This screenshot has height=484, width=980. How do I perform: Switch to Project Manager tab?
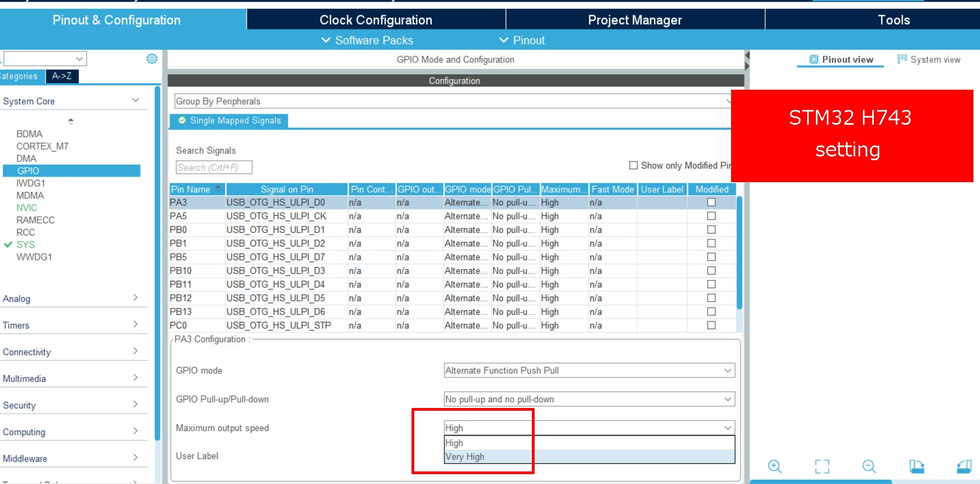[x=635, y=20]
